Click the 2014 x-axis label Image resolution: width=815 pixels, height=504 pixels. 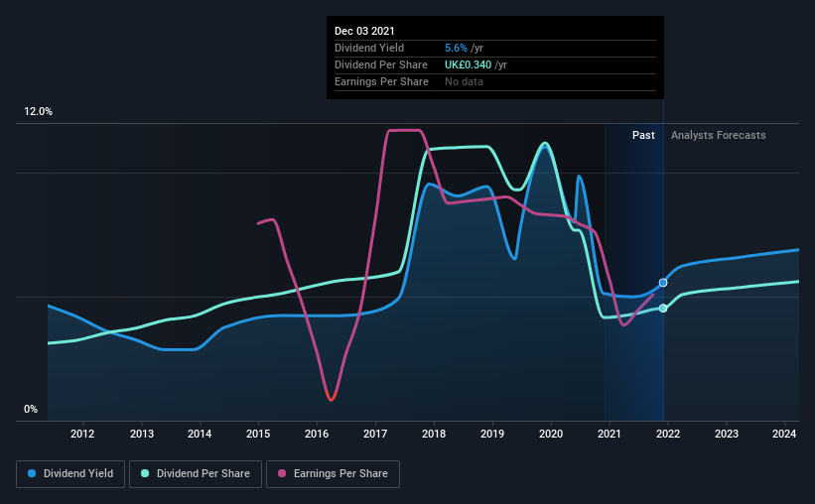(200, 434)
